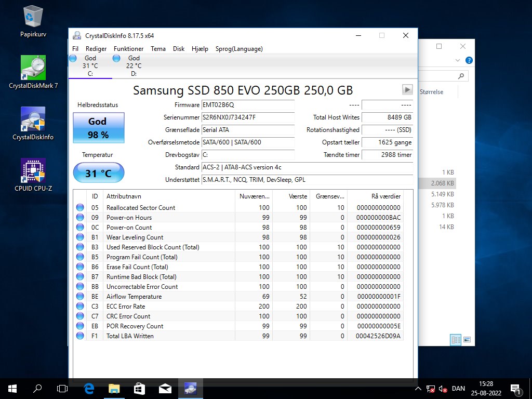Click the ID column header
Viewport: 532px width, 399px height.
tap(95, 196)
